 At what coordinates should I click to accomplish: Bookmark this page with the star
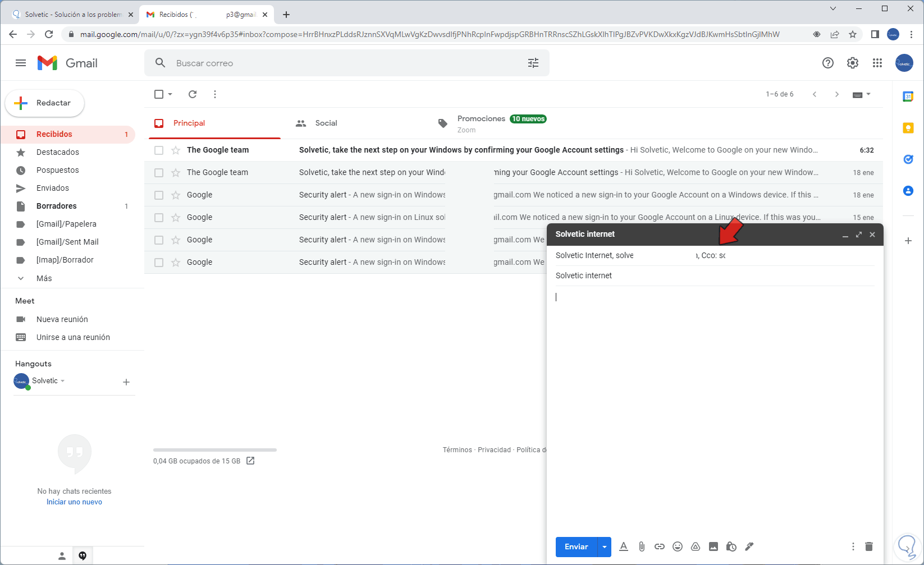(x=853, y=35)
